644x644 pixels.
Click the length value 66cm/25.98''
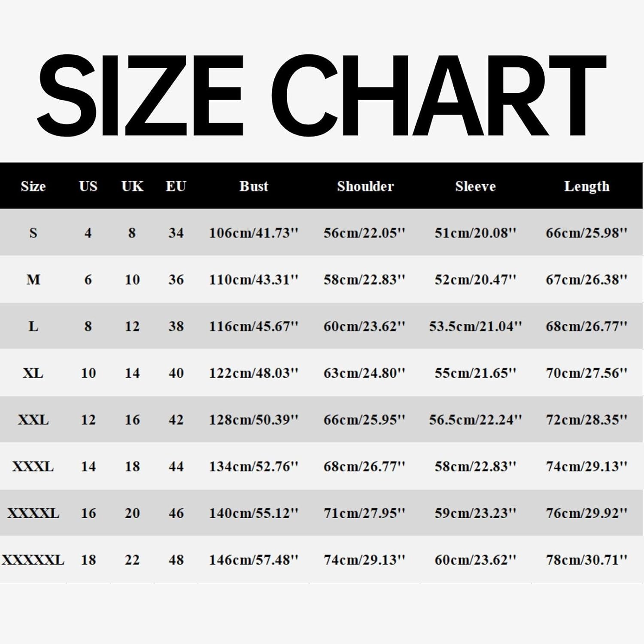click(x=586, y=233)
